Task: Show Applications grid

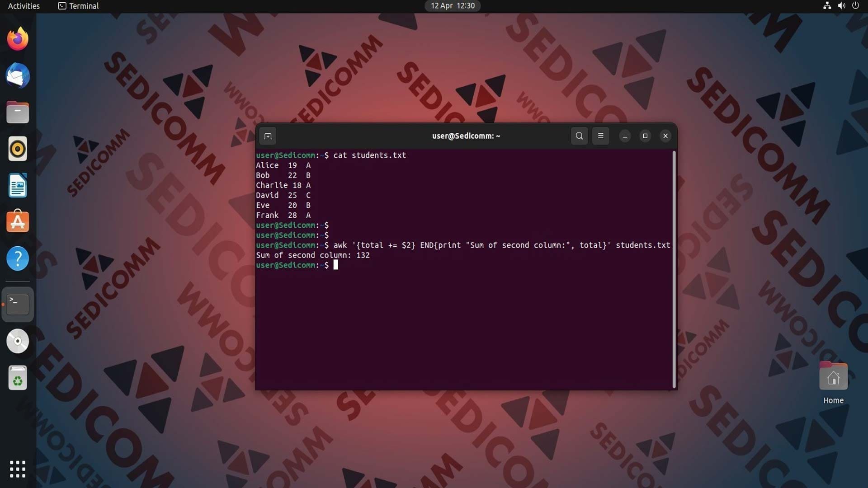Action: 18,469
